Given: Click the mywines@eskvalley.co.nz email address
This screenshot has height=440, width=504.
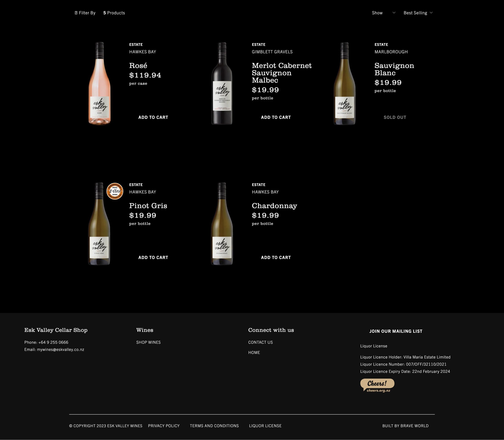Looking at the screenshot, I should 60,349.
